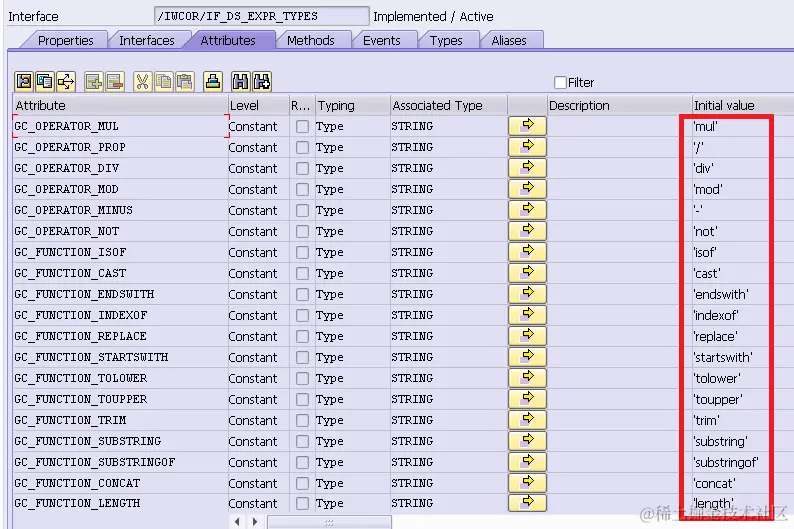Screen dimensions: 794x529
Task: Select the GC_FUNCTION_SUBSTRINGOF attribute cell
Action: 121,462
